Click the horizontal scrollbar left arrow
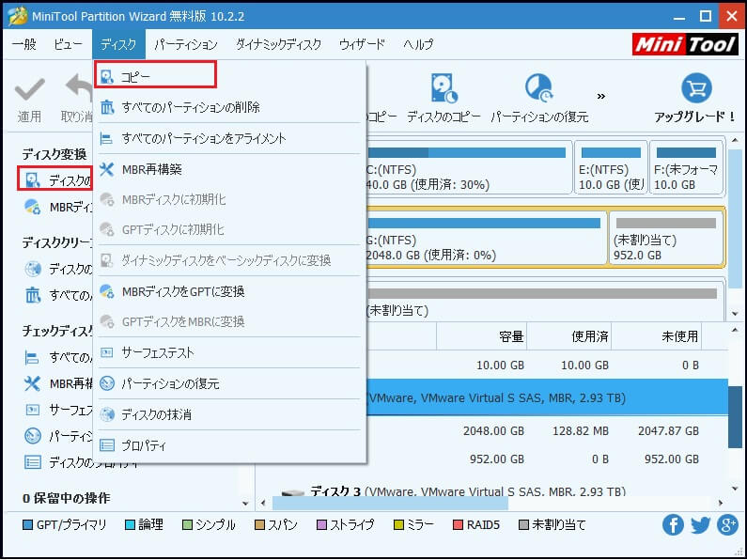 click(263, 503)
